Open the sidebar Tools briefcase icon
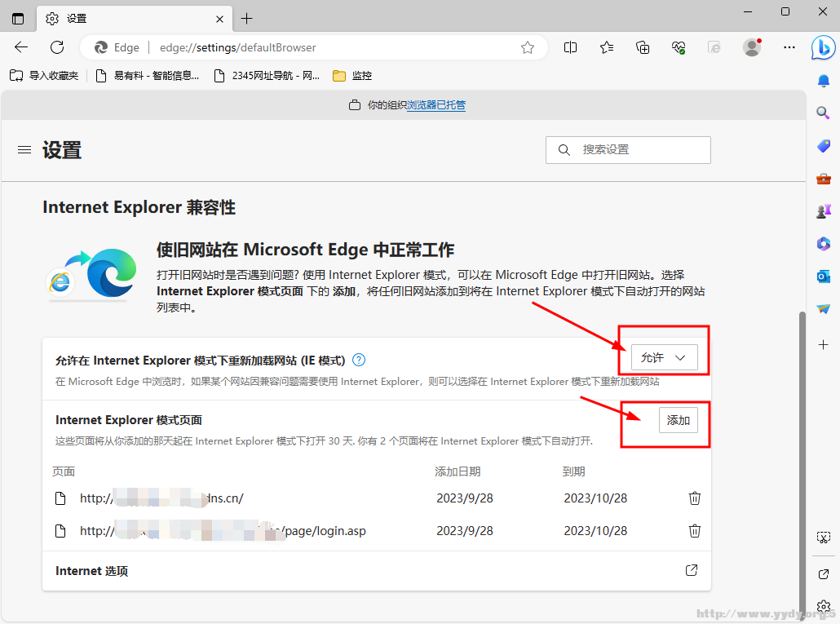 pos(824,179)
